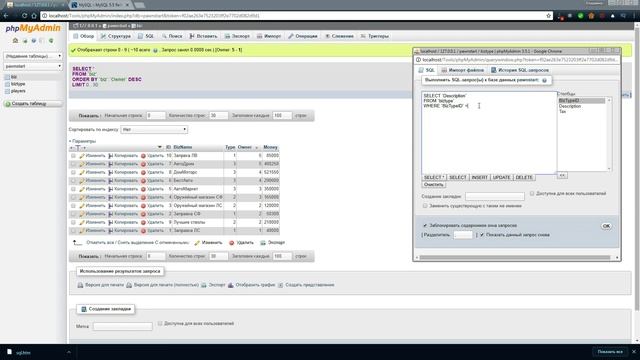
Task: Click OK button in query window
Action: click(x=606, y=226)
